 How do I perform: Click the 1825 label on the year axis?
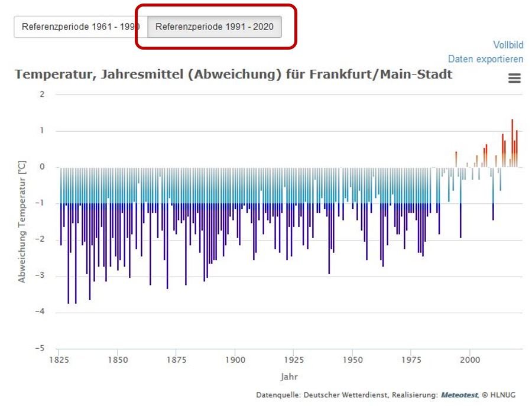[60, 360]
